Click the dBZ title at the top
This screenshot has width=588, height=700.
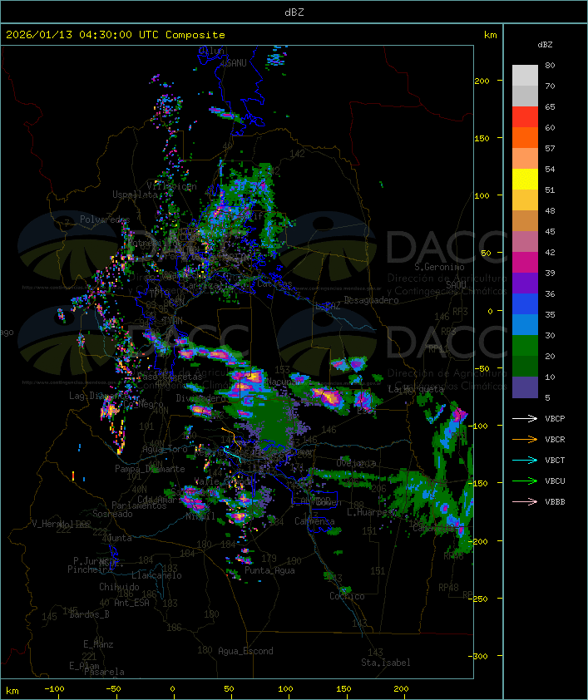[x=294, y=12]
